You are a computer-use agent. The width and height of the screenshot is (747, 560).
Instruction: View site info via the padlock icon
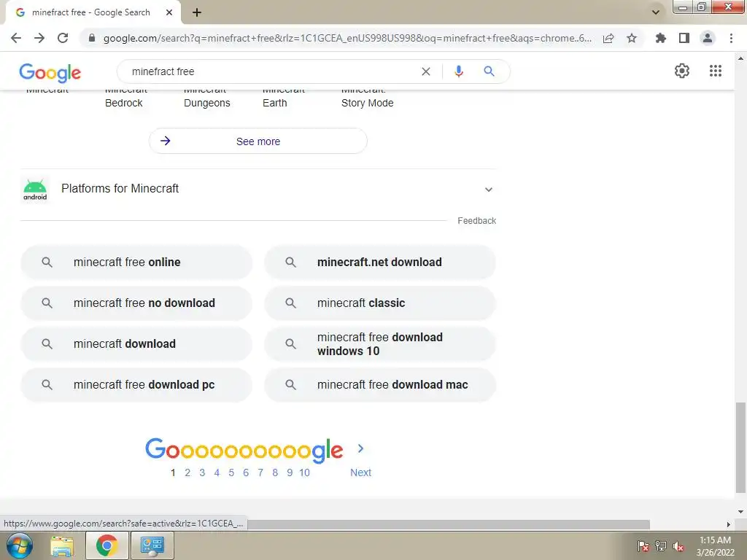[92, 38]
